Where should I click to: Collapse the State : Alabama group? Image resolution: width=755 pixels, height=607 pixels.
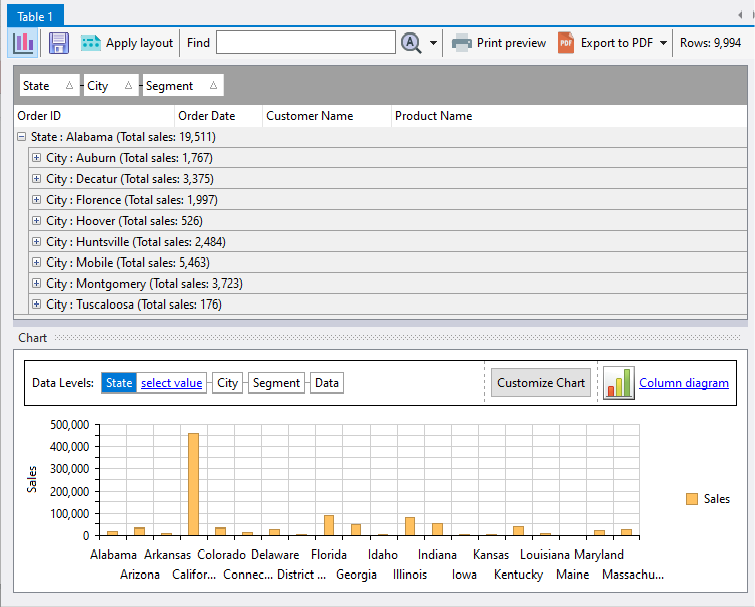(22, 137)
